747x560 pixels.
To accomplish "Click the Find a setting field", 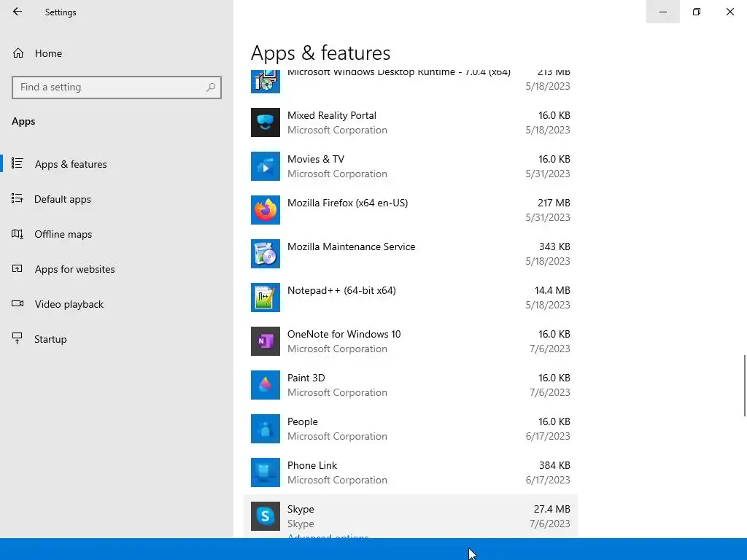I will (x=117, y=87).
